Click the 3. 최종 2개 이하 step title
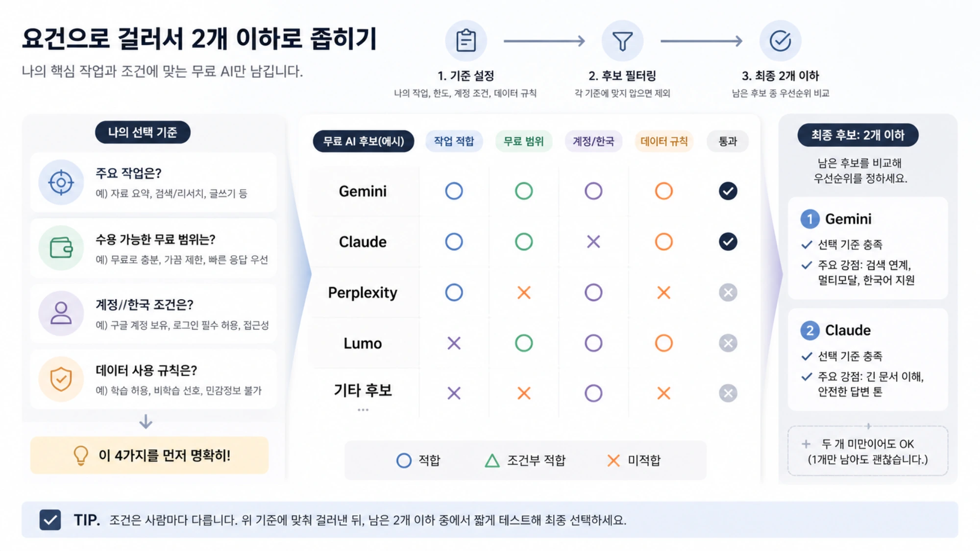This screenshot has width=980, height=551. coord(780,76)
